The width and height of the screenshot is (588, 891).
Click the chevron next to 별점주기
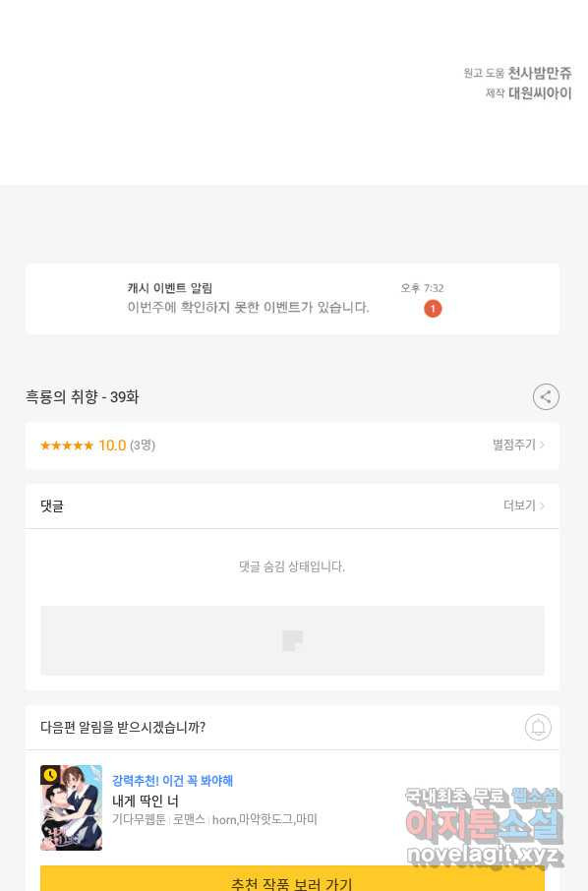(542, 445)
